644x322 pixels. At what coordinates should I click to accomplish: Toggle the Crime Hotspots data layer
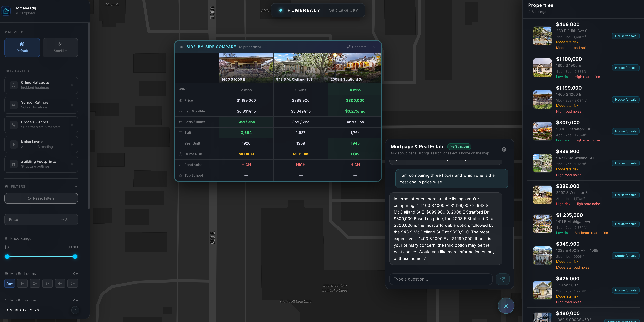tap(41, 85)
